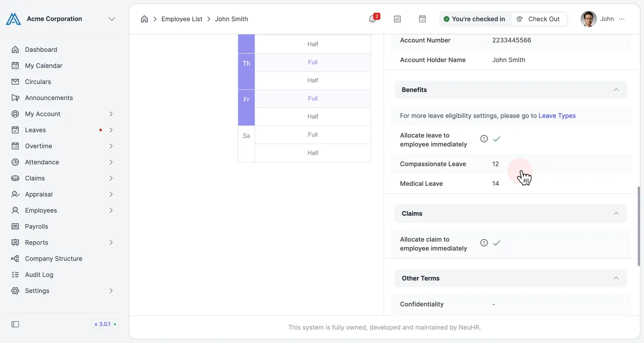Click the Circulars envelope icon
This screenshot has width=644, height=343.
[15, 82]
